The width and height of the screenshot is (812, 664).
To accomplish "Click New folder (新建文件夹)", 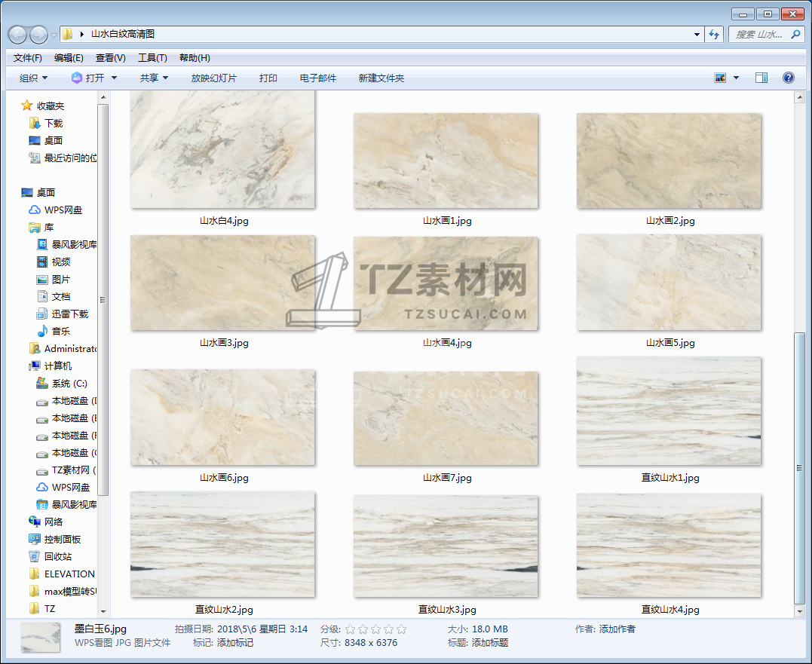I will coord(381,78).
